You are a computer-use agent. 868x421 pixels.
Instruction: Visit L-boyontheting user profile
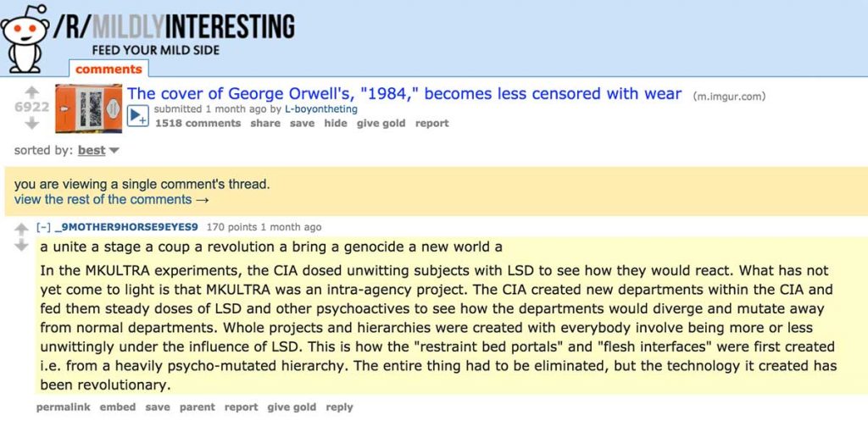(x=320, y=109)
